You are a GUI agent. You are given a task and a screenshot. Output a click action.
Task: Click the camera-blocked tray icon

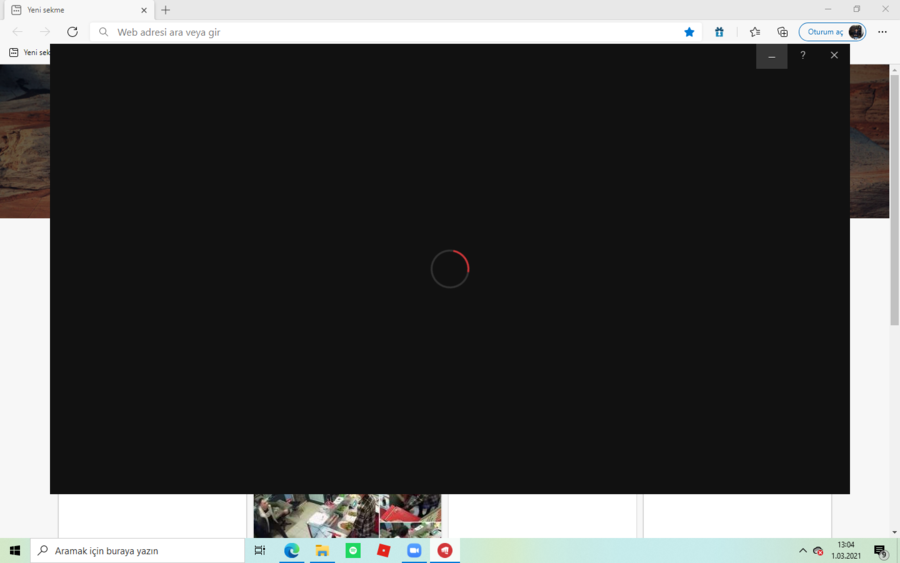coord(818,551)
